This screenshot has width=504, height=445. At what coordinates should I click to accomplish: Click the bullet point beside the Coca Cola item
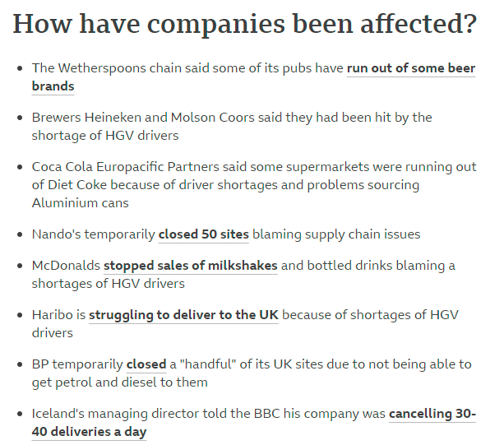click(19, 167)
